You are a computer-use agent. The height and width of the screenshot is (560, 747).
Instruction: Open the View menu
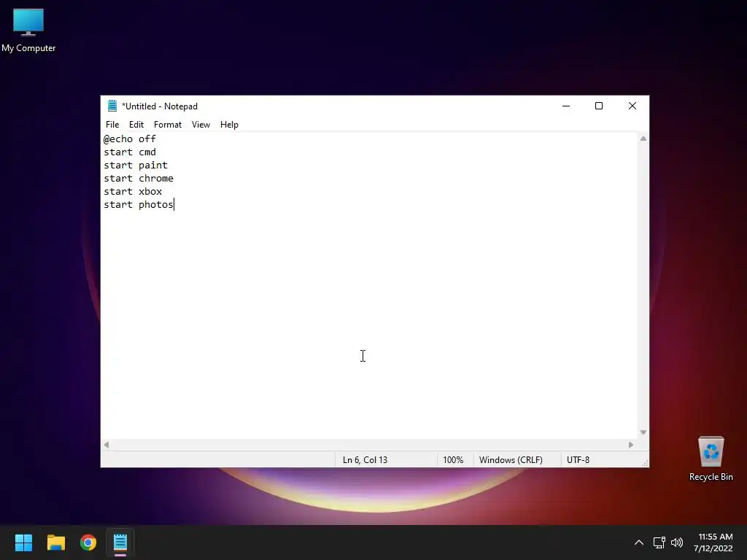[201, 125]
